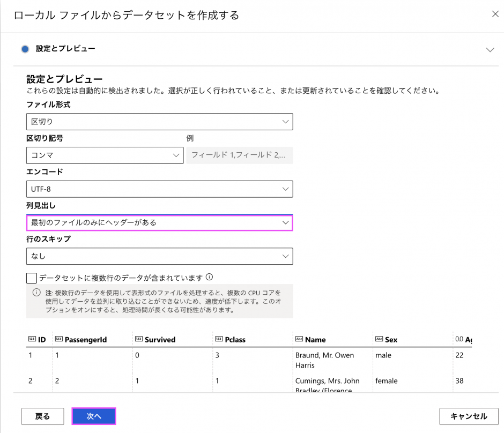Close the dataset creation dialog

[495, 14]
